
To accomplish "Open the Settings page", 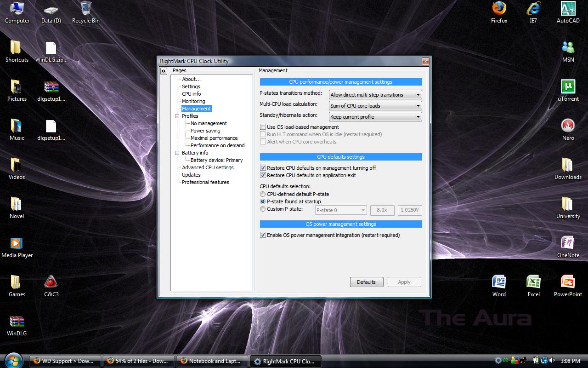I will [x=191, y=86].
